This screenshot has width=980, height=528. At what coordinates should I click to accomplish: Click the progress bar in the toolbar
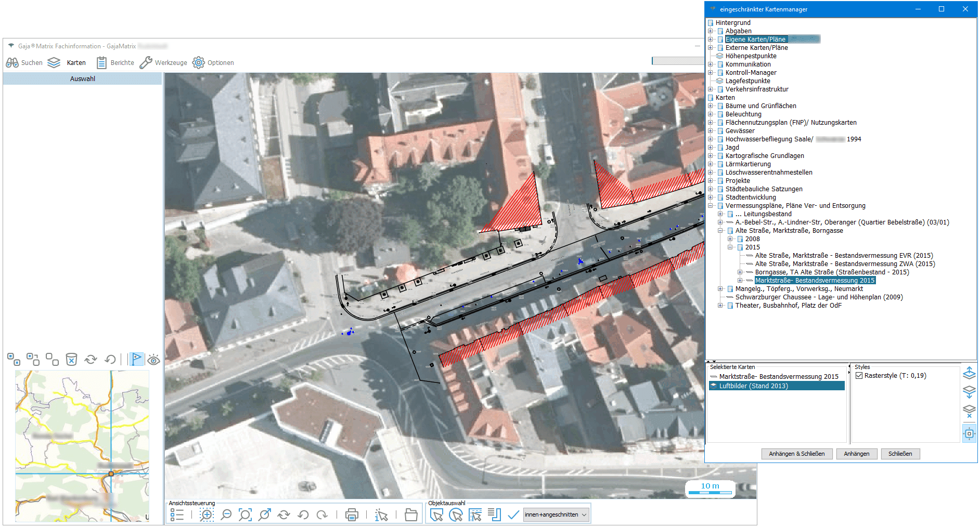(x=677, y=61)
